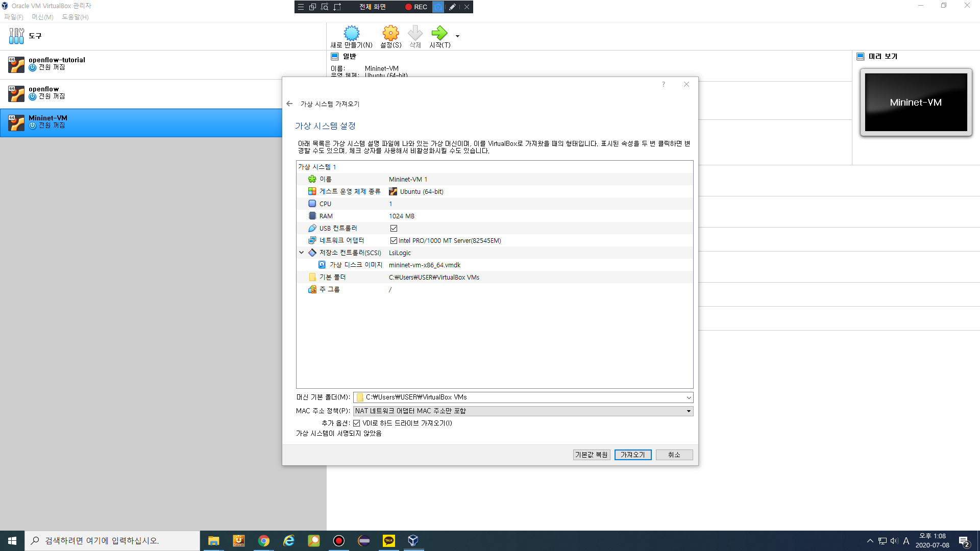Click the 네트워크 어댑터 row icon
This screenshot has height=551, width=980.
tap(312, 240)
